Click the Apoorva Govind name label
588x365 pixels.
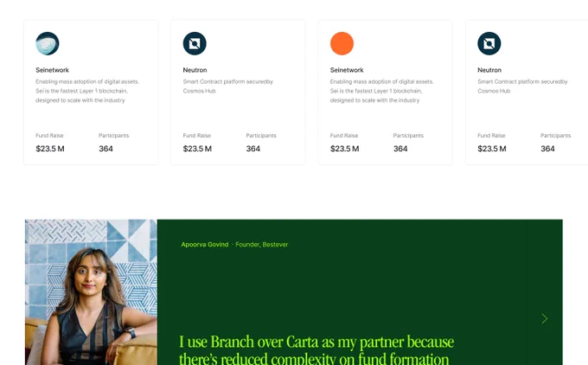click(x=205, y=245)
